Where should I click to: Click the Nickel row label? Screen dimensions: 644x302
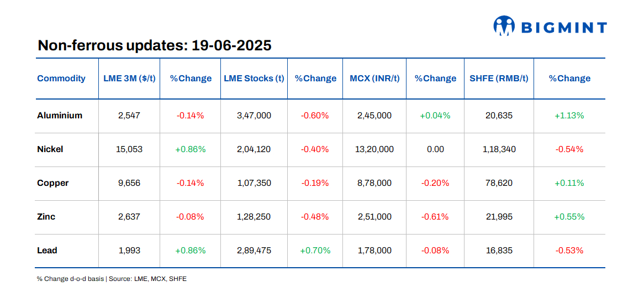pyautogui.click(x=50, y=149)
